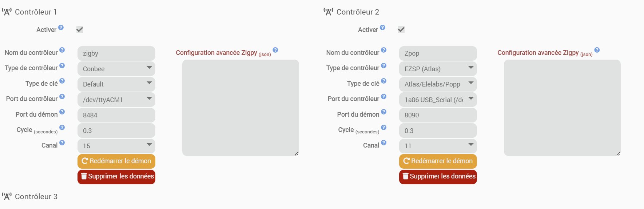Restart the daemon for Contrôleur 1

coord(116,161)
